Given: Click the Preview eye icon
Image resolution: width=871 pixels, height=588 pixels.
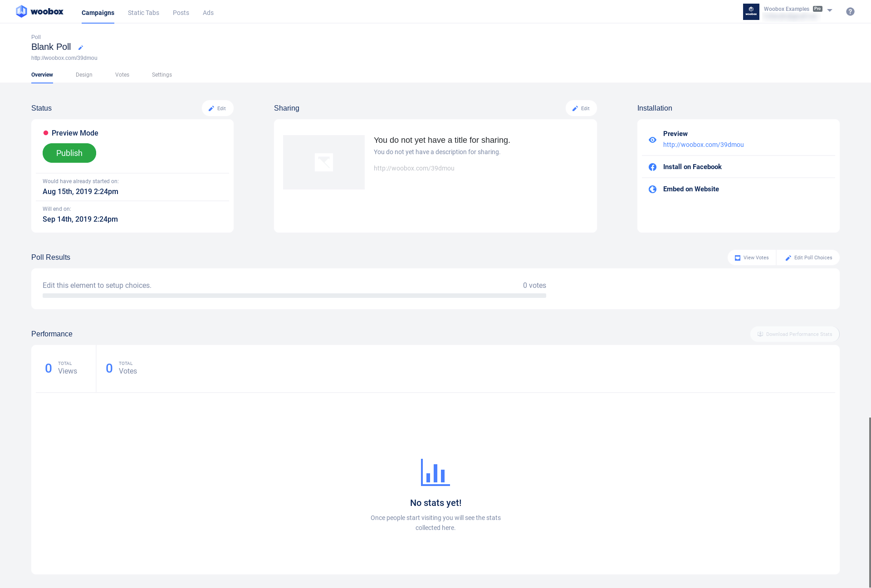Looking at the screenshot, I should [652, 140].
